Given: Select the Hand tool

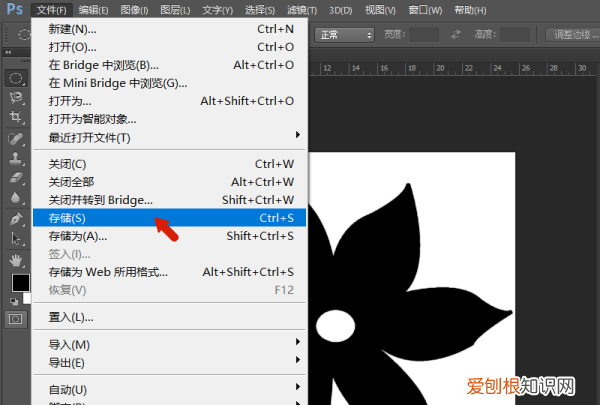Looking at the screenshot, I should click(16, 260).
